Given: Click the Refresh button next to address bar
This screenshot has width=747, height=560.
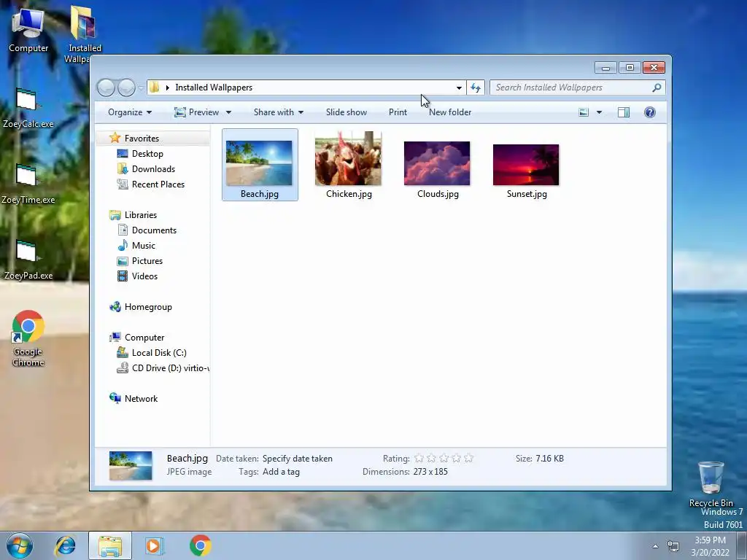Looking at the screenshot, I should tap(476, 87).
